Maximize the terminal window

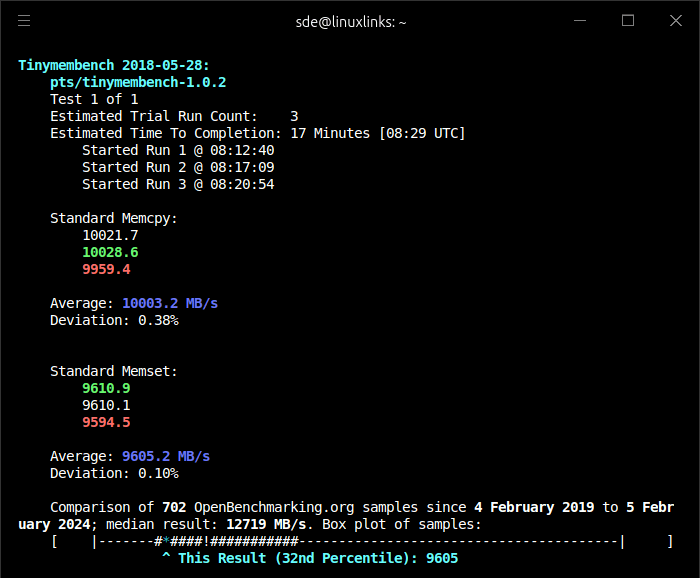coord(628,21)
